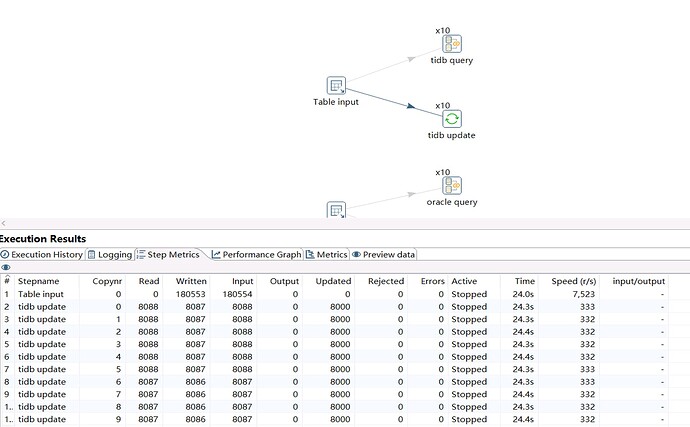The width and height of the screenshot is (690, 427).
Task: Click the oracle query step icon
Action: click(451, 185)
